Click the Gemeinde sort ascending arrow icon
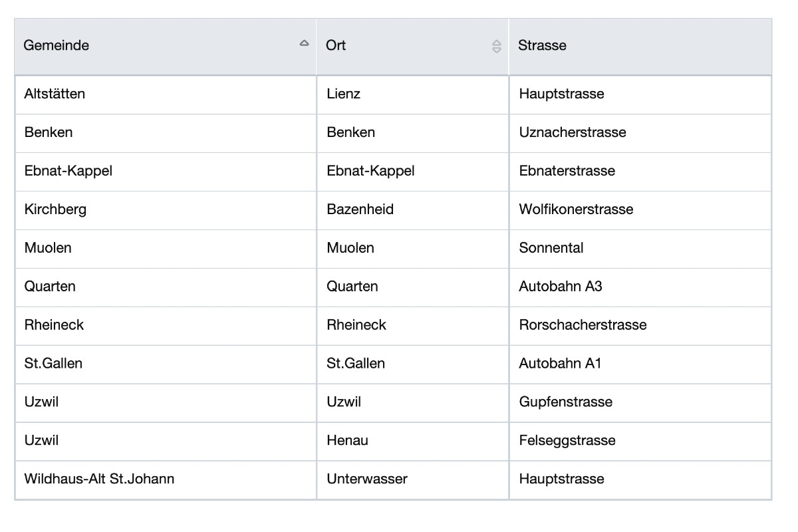The height and width of the screenshot is (532, 798). (x=304, y=43)
